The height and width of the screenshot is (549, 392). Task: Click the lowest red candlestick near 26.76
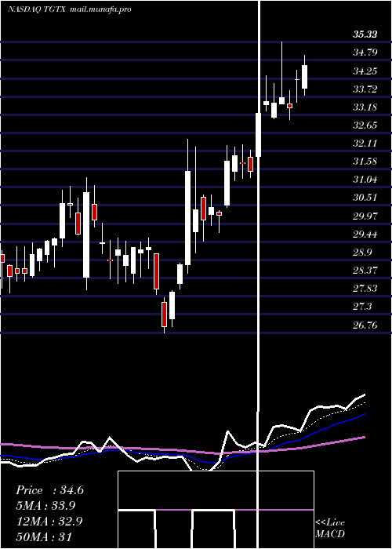click(x=164, y=314)
